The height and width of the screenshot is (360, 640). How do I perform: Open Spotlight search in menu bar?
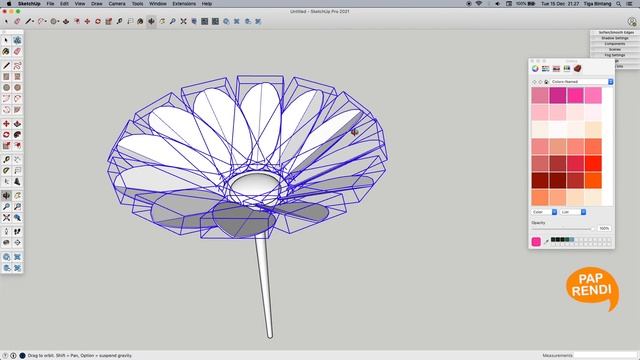[x=619, y=4]
